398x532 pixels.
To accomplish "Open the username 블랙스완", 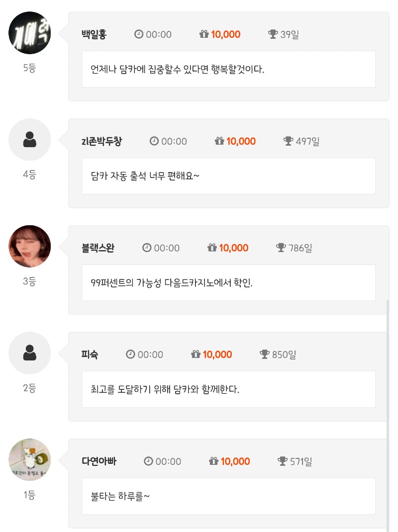I will click(98, 248).
